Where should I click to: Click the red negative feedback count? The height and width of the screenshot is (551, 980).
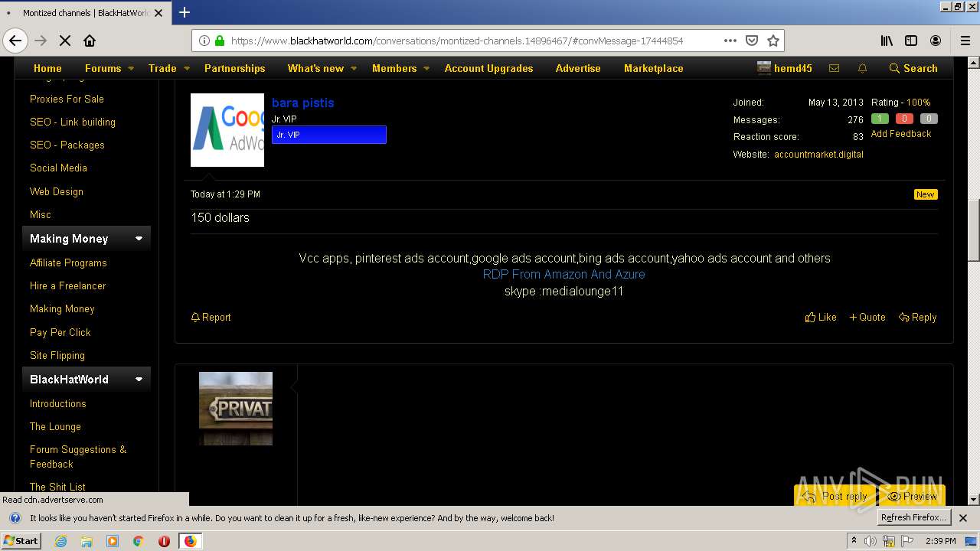click(904, 119)
